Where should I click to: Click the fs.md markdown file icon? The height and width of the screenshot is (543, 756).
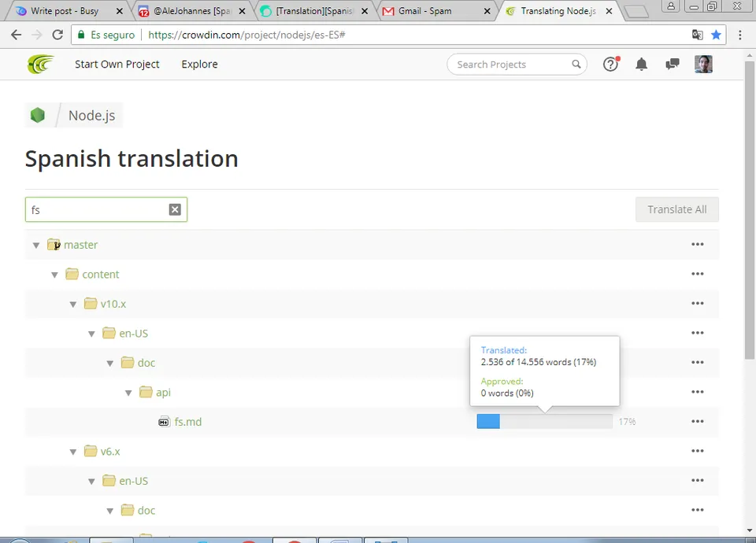[x=164, y=422]
